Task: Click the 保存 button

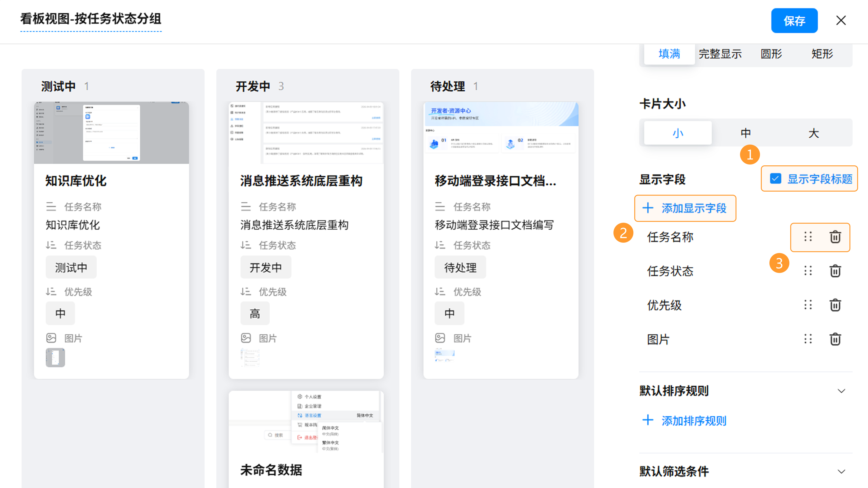Action: click(x=794, y=21)
